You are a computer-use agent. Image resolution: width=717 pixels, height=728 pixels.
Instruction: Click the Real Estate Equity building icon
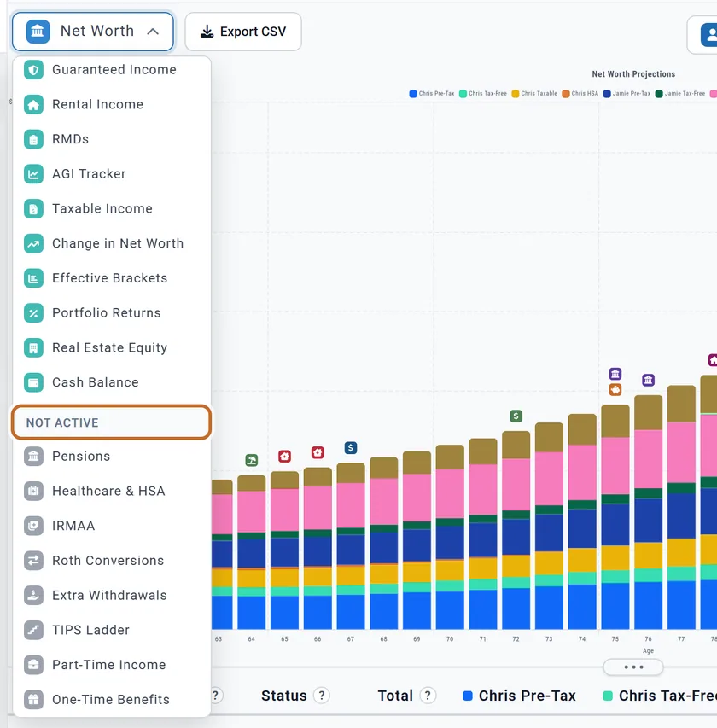pyautogui.click(x=33, y=347)
